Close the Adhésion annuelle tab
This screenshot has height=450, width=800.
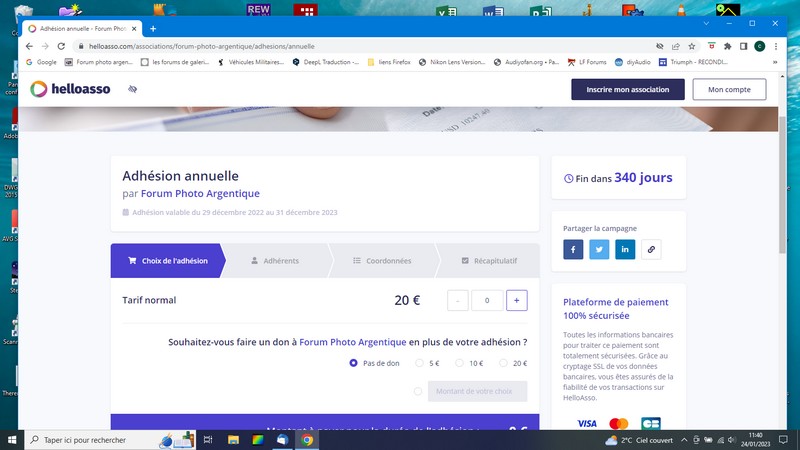click(x=134, y=29)
